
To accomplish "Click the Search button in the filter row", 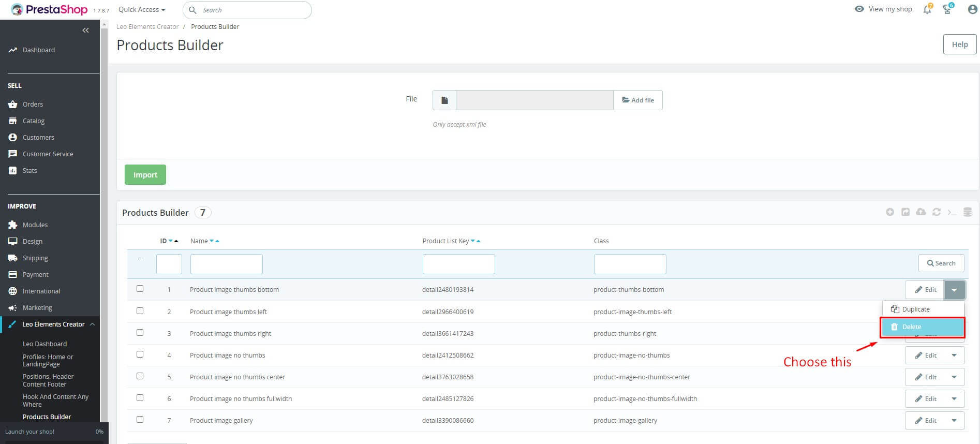I will coord(941,263).
